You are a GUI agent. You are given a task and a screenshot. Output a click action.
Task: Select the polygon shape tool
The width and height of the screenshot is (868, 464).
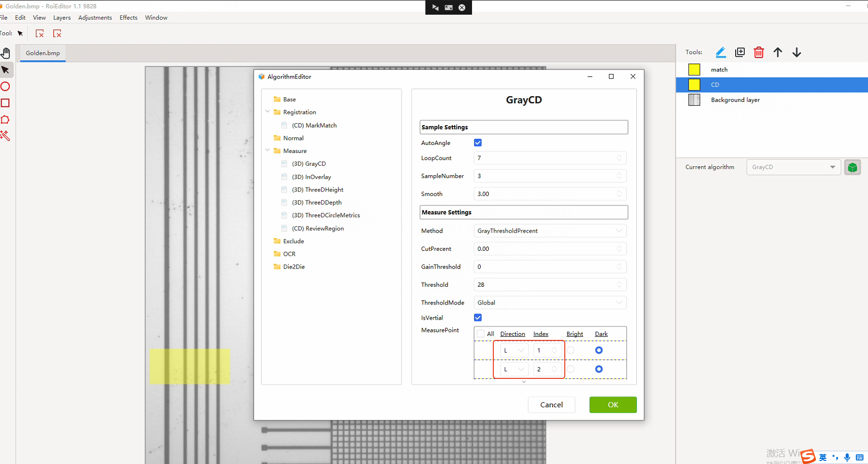click(x=6, y=120)
